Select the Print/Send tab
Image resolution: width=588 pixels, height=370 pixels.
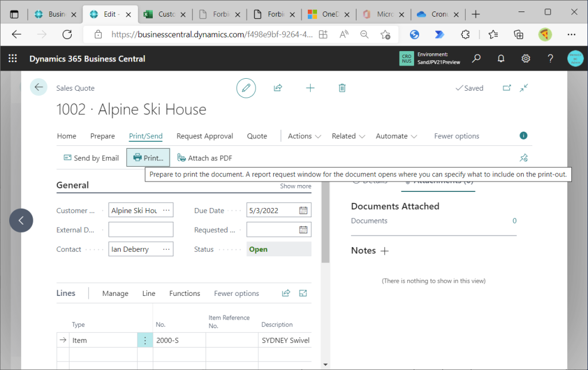[145, 136]
